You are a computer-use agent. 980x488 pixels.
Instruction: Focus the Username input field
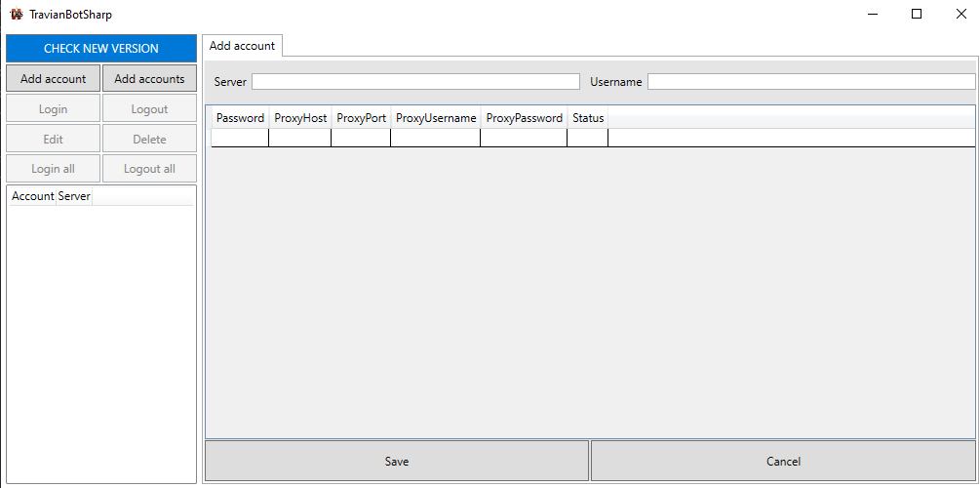pyautogui.click(x=811, y=81)
